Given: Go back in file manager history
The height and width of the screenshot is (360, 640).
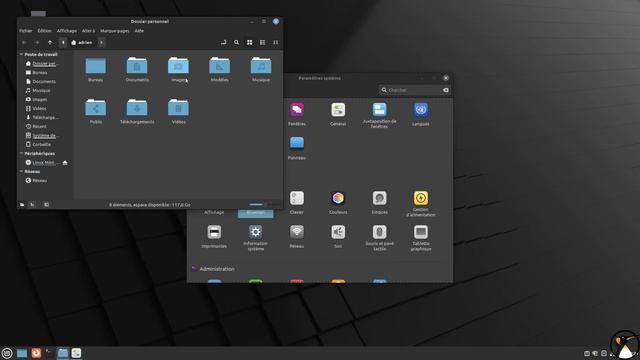Looking at the screenshot, I should (x=24, y=42).
